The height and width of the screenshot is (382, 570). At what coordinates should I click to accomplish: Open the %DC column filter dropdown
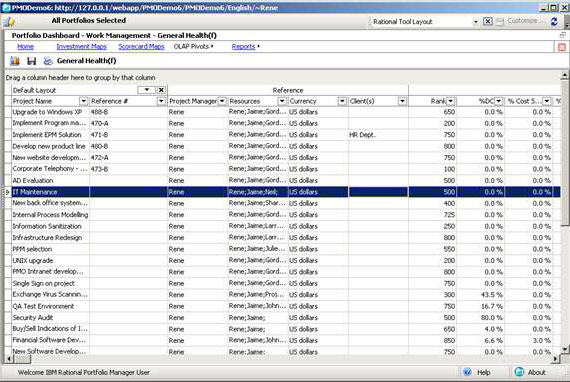pos(499,101)
